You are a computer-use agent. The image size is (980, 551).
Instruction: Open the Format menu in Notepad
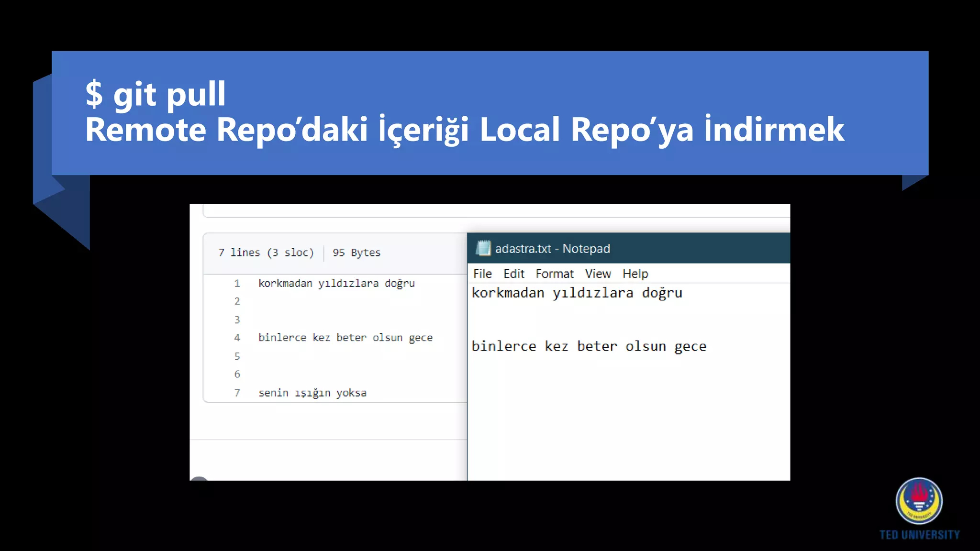555,274
